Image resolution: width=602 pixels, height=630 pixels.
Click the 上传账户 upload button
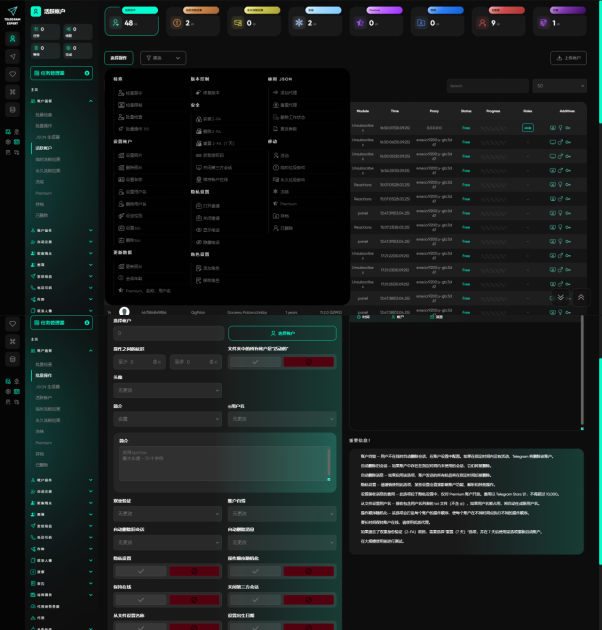coord(568,58)
